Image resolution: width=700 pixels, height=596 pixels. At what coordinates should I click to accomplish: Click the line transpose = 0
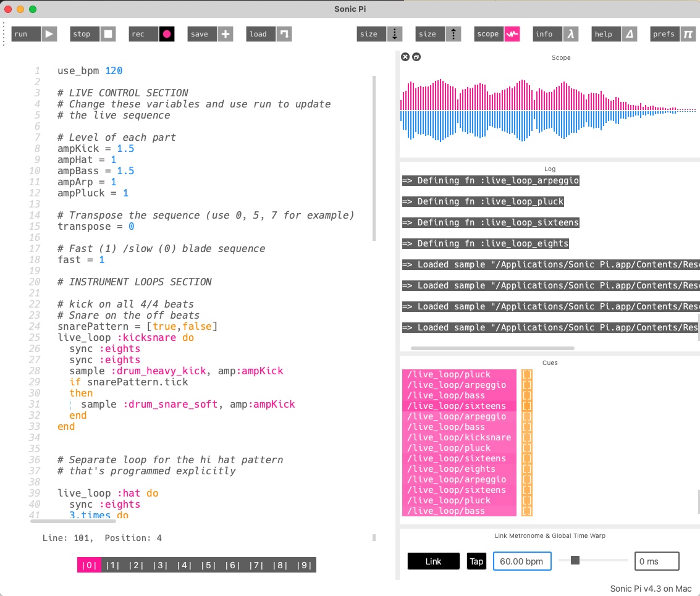tap(96, 226)
